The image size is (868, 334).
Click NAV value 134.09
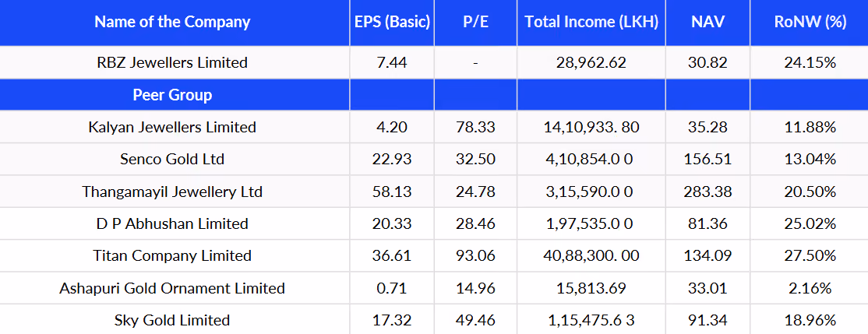tap(707, 256)
